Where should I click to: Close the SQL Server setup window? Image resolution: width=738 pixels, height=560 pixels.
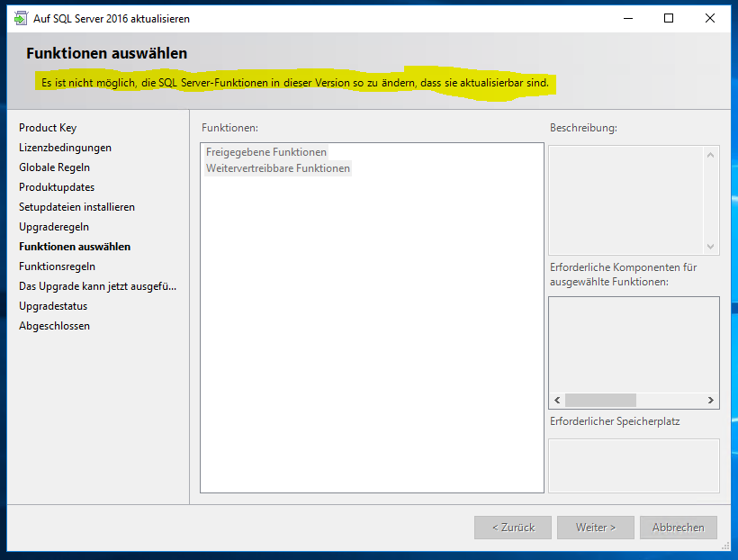[710, 18]
